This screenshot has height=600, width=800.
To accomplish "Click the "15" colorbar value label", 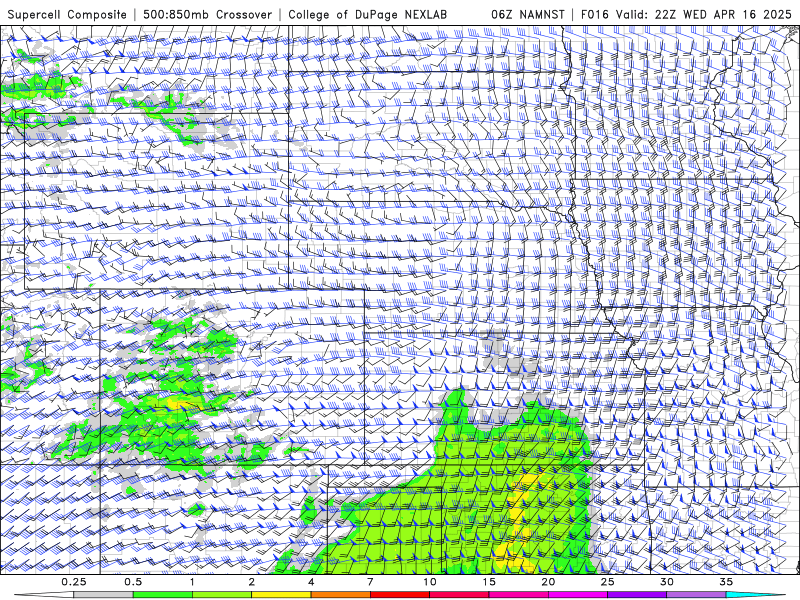I will [x=489, y=582].
